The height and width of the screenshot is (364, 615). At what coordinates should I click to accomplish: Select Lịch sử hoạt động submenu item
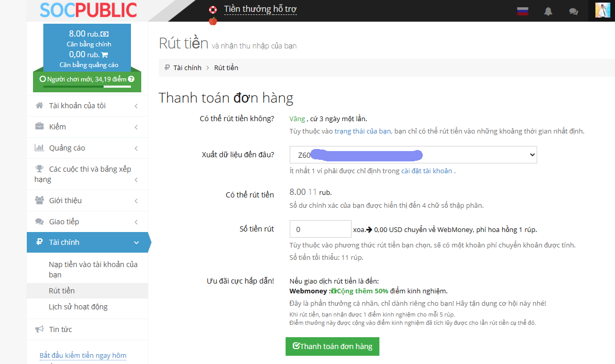click(78, 307)
